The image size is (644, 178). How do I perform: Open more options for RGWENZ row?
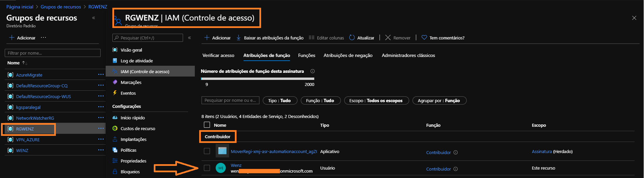click(101, 128)
